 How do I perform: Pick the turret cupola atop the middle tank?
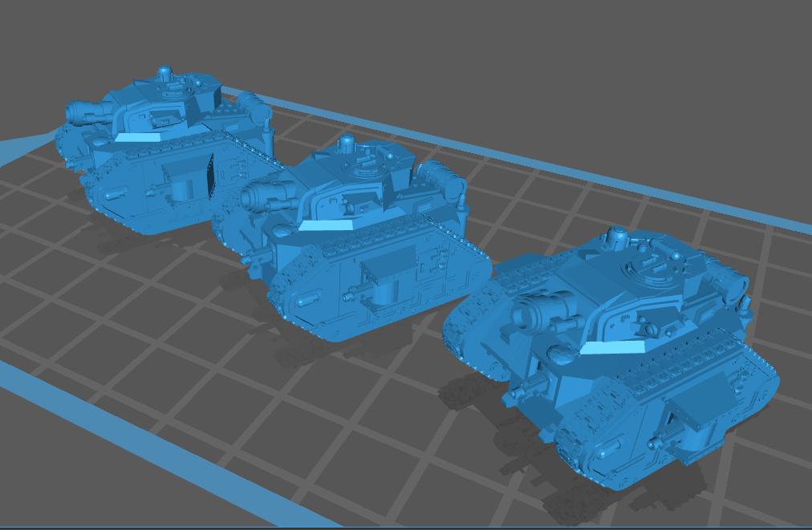tap(347, 144)
